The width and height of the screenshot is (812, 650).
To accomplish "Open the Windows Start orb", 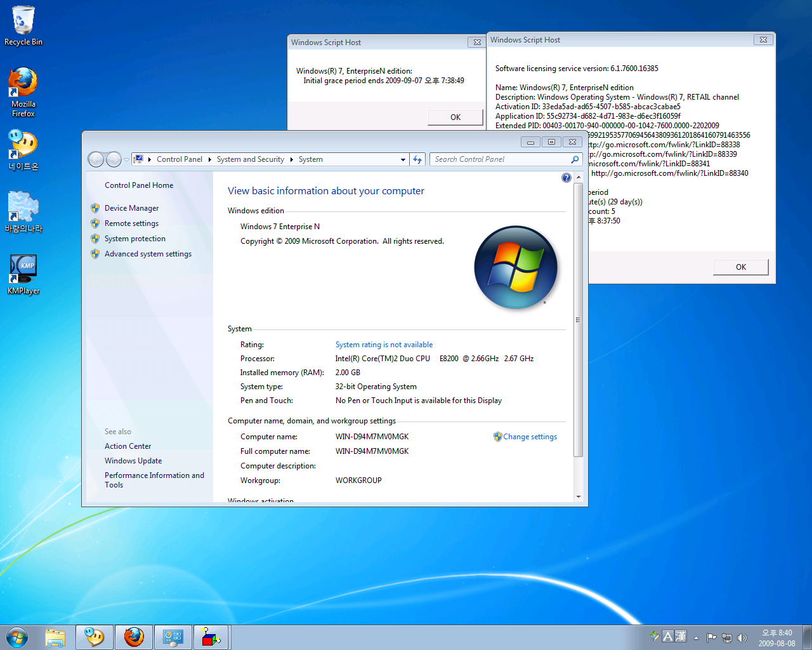I will point(17,637).
